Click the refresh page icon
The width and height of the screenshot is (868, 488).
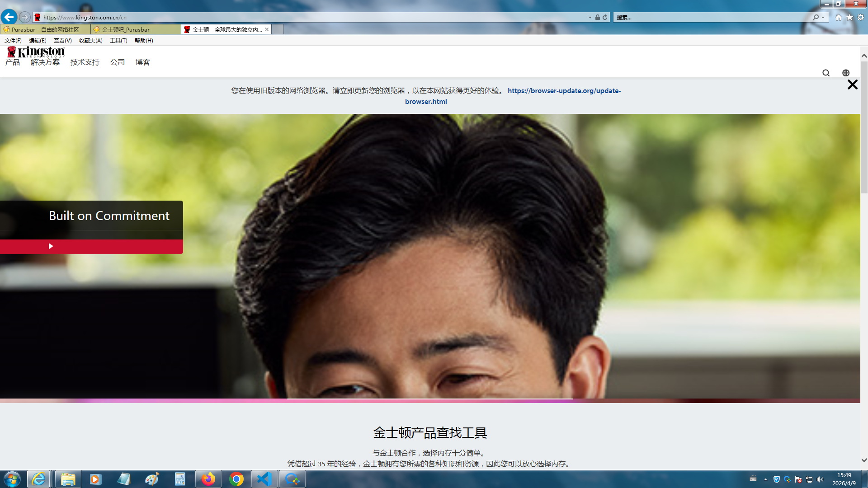605,17
